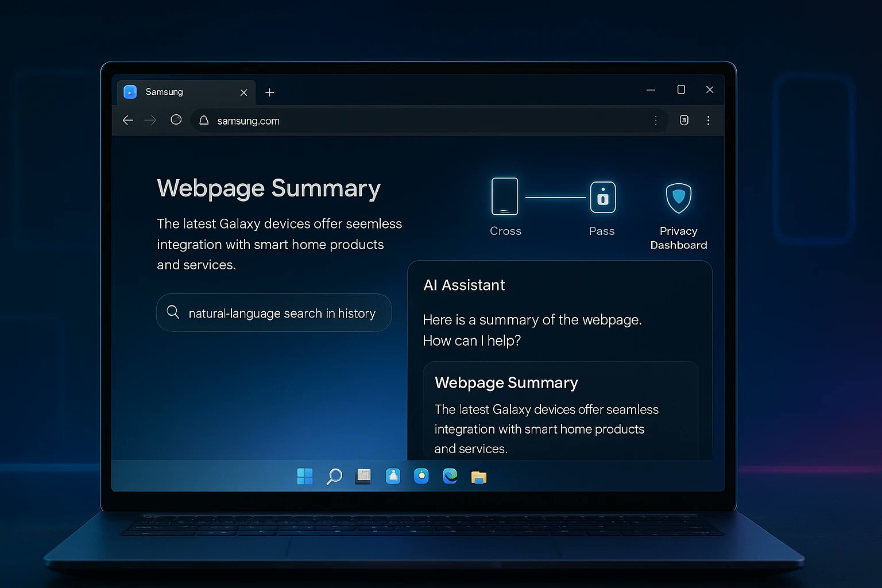Click the magnifier icon in the history search box
This screenshot has height=588, width=882.
point(173,312)
